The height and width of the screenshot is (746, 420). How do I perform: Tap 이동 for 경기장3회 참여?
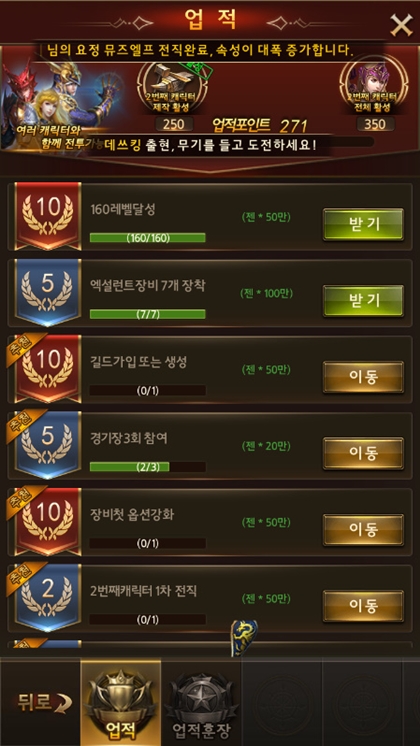[x=363, y=453]
